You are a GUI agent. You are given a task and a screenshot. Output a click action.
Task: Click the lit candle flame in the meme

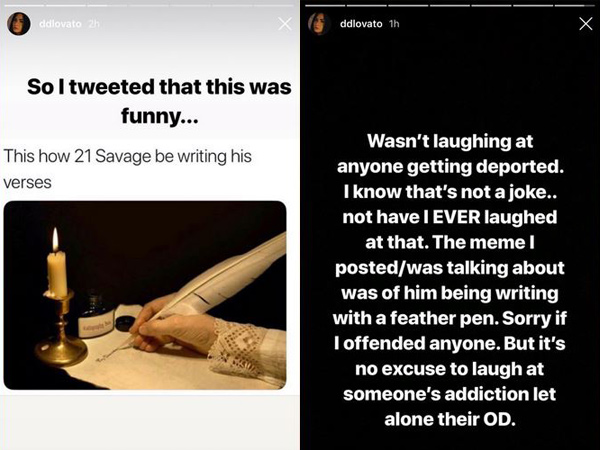click(55, 239)
